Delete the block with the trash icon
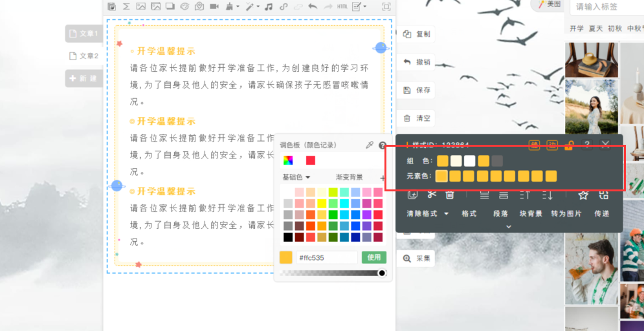The width and height of the screenshot is (644, 331). click(450, 195)
